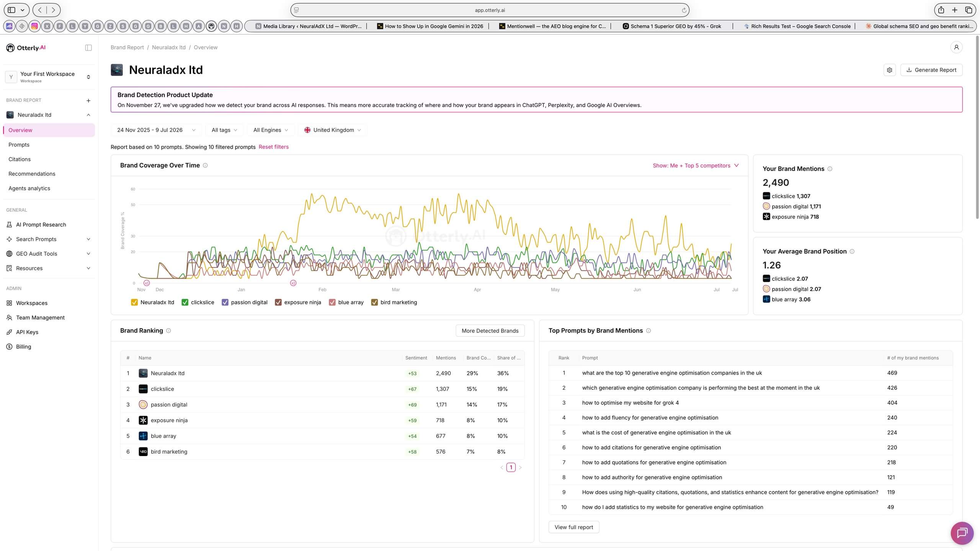Screen dimensions: 980x551
Task: Toggle exposure ninja legend checkbox
Action: click(278, 302)
